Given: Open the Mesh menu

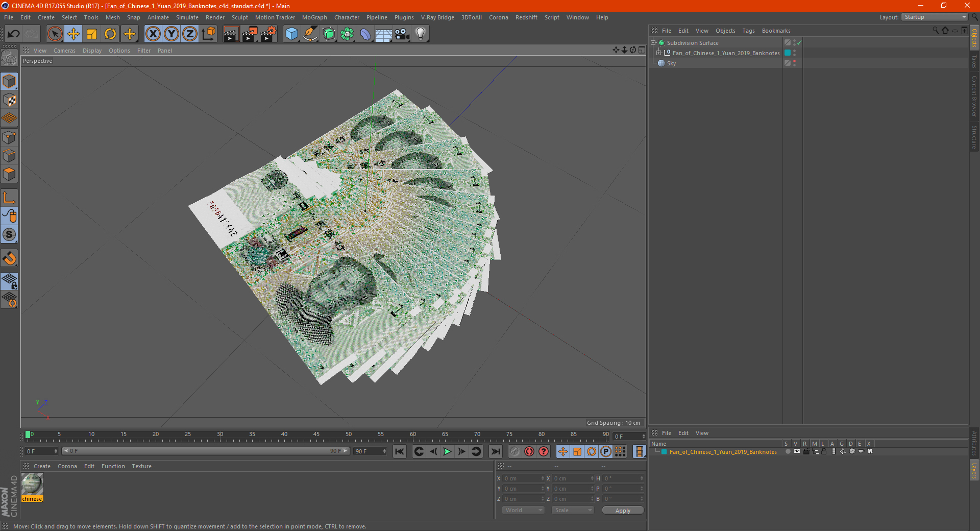Looking at the screenshot, I should pos(112,17).
